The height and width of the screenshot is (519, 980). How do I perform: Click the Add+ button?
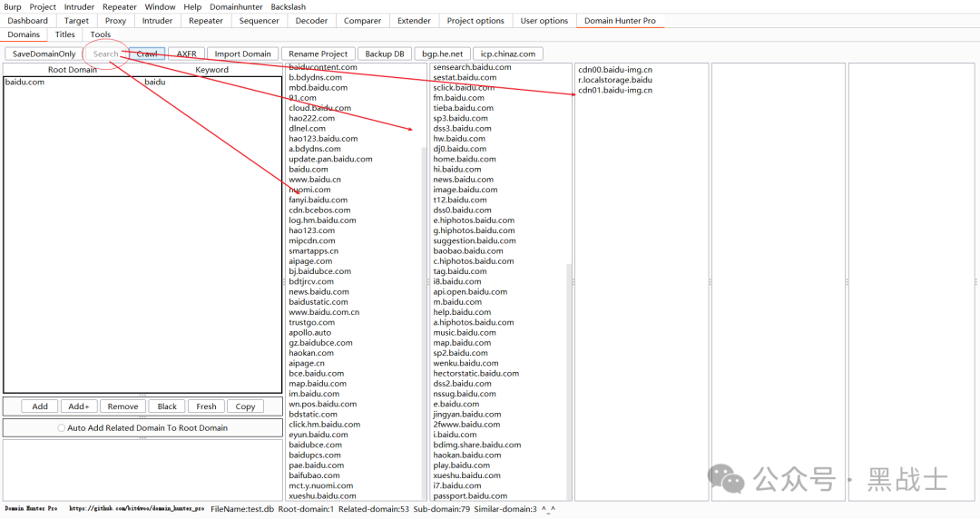(x=79, y=406)
